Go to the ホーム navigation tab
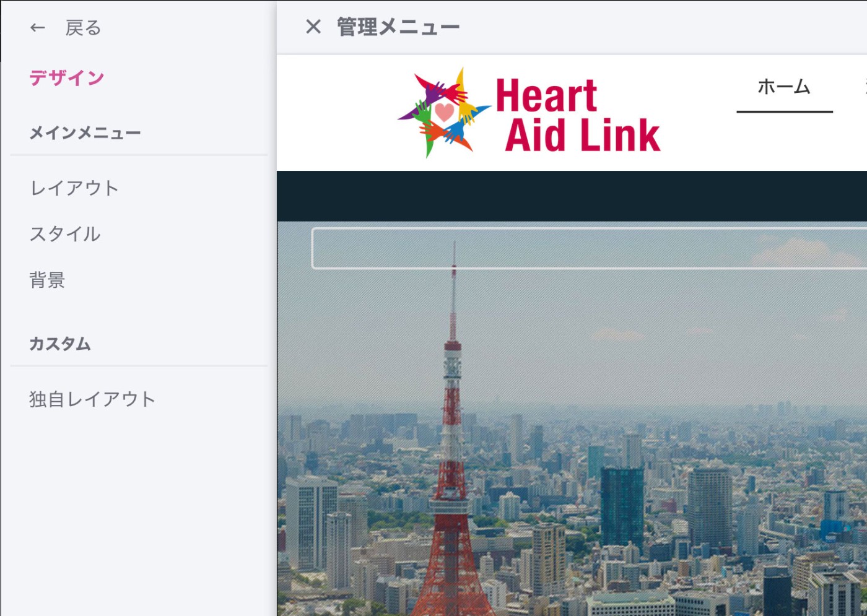 pos(784,87)
